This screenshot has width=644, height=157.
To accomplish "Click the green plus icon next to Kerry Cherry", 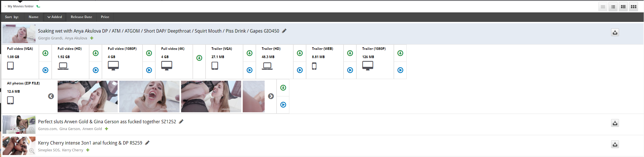I will 88,150.
